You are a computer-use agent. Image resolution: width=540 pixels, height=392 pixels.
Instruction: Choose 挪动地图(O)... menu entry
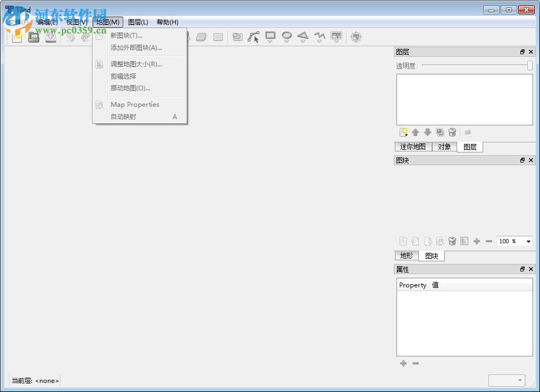tap(140, 88)
